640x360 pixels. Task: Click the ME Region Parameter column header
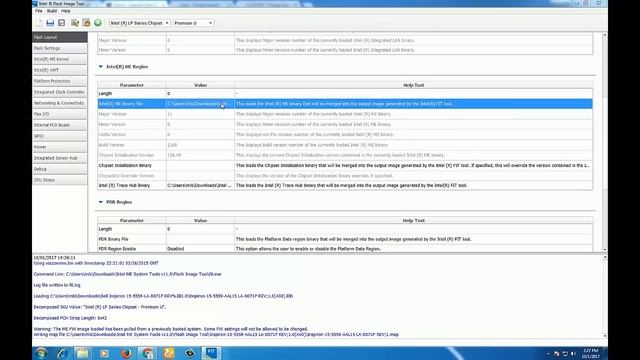pos(132,85)
